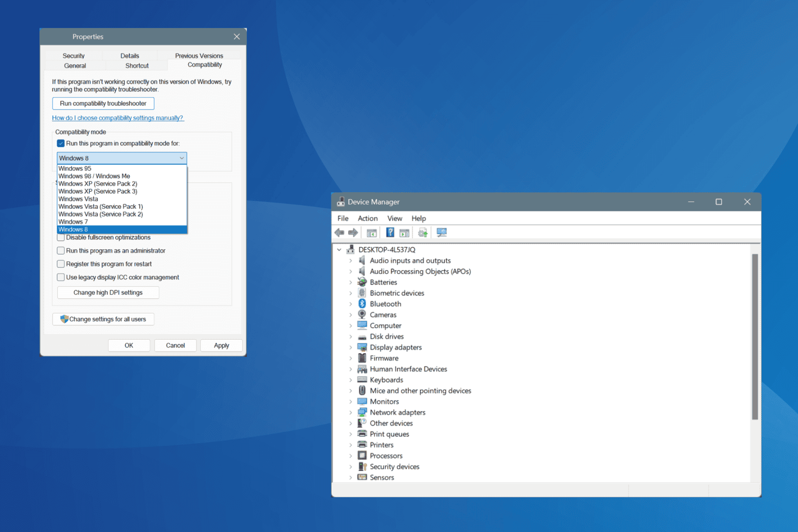Expand the Printers category chevron

click(351, 445)
